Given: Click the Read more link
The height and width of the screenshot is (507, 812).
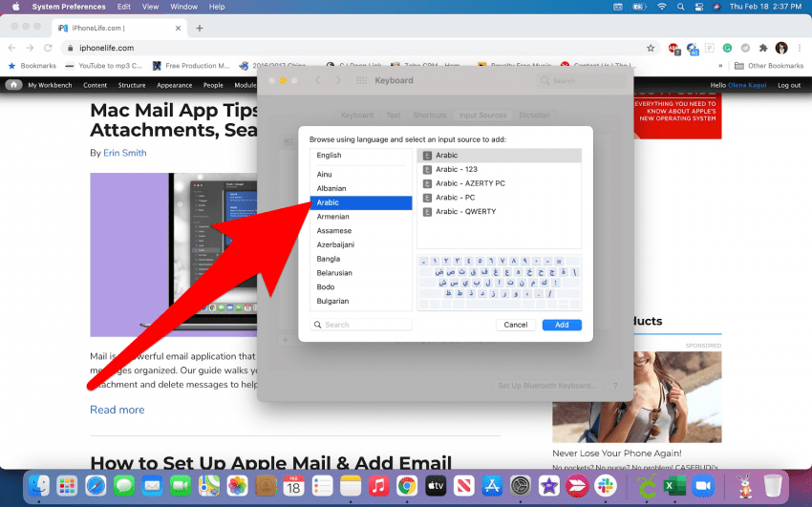Looking at the screenshot, I should pos(118,410).
